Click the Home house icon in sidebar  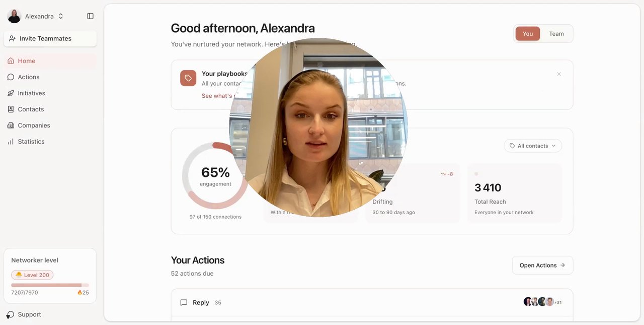11,61
